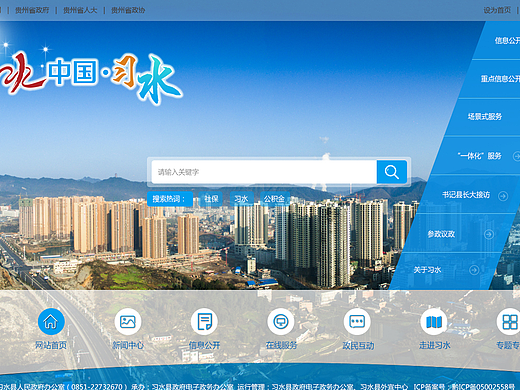Click the magnifier search button
The height and width of the screenshot is (390, 520).
[392, 172]
